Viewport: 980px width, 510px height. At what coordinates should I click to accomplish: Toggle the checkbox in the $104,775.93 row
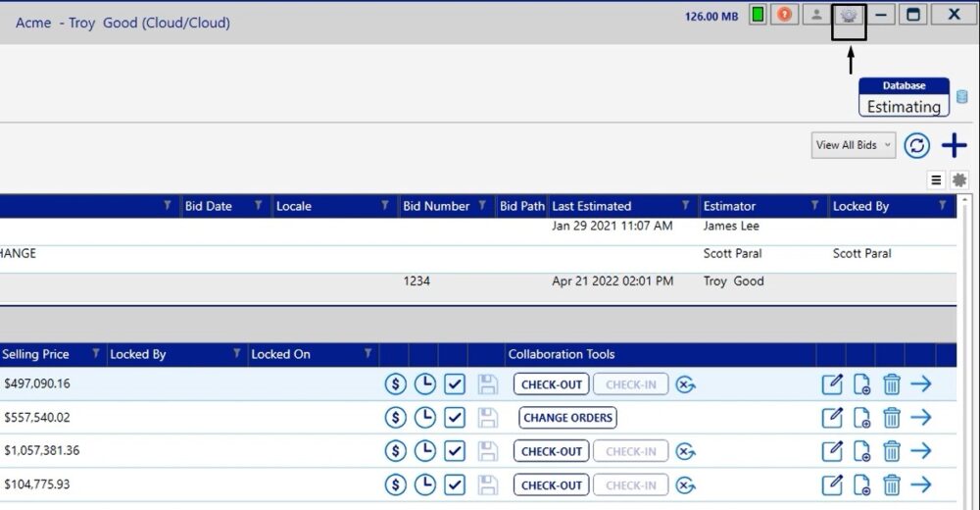[454, 484]
